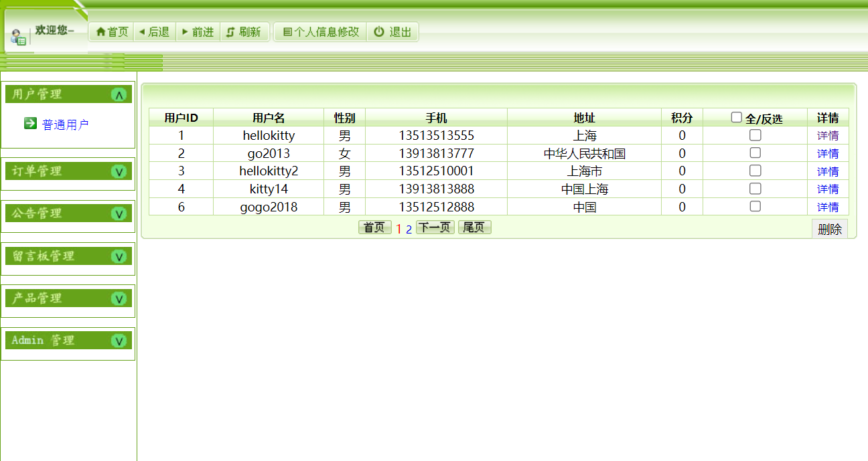Open 详情 for user hellokitty2
The image size is (868, 461).
828,171
